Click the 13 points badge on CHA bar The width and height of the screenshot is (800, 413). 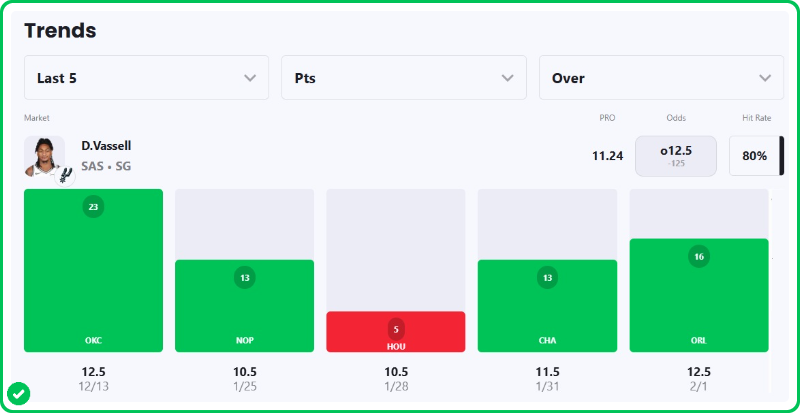click(547, 278)
